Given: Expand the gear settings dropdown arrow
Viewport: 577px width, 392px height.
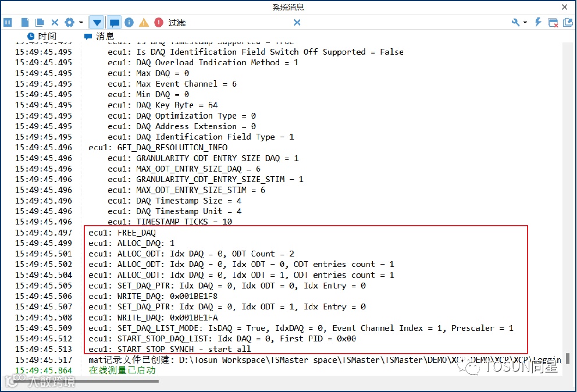Looking at the screenshot, I should click(81, 23).
